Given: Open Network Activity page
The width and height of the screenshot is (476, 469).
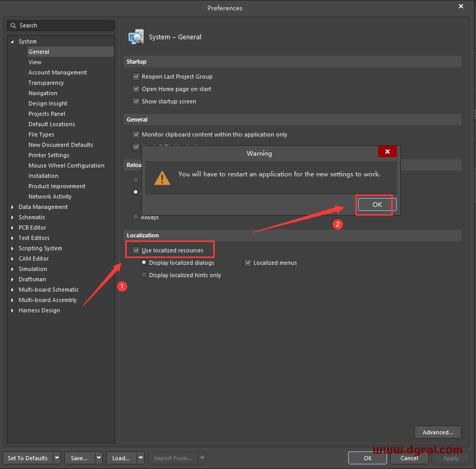Looking at the screenshot, I should tap(50, 196).
